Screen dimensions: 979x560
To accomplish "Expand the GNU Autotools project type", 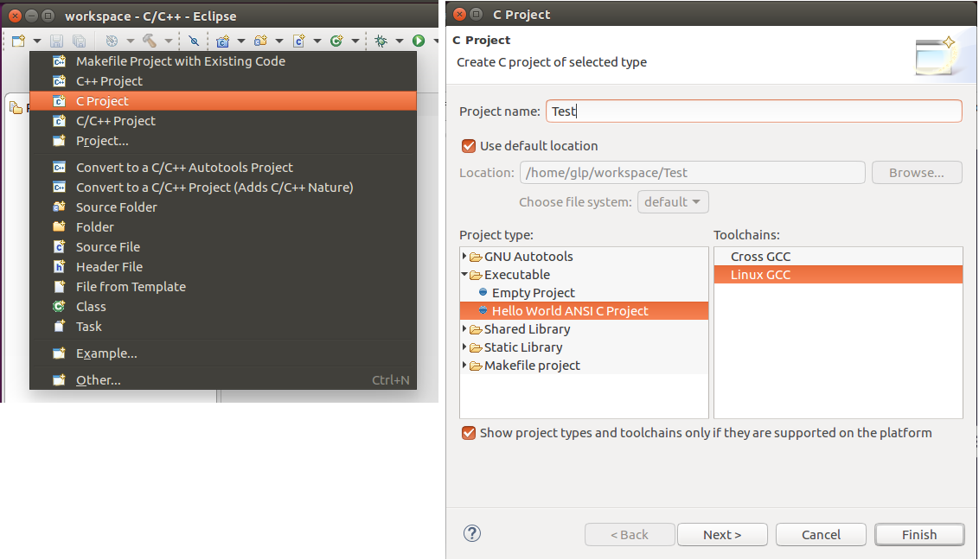I will [x=464, y=257].
